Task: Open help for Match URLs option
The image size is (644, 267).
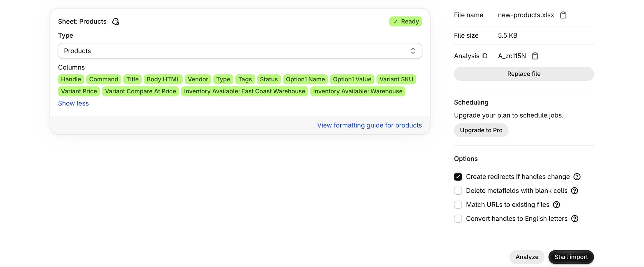Action: tap(556, 205)
